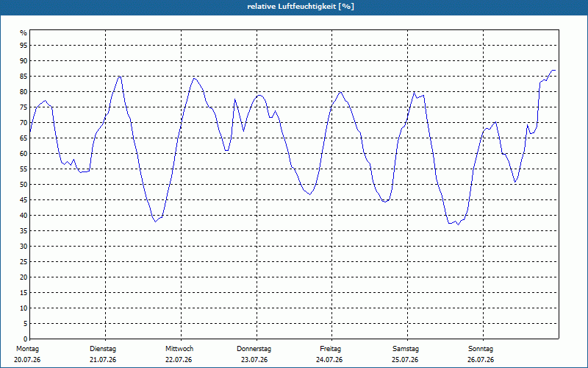Click the date 24.07.26
Image resolution: width=588 pixels, height=368 pixels.
point(329,360)
